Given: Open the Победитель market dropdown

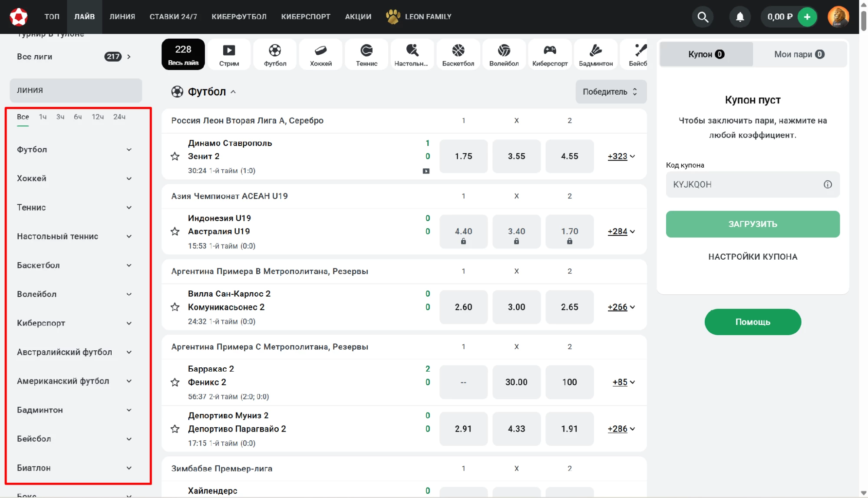Looking at the screenshot, I should 611,92.
